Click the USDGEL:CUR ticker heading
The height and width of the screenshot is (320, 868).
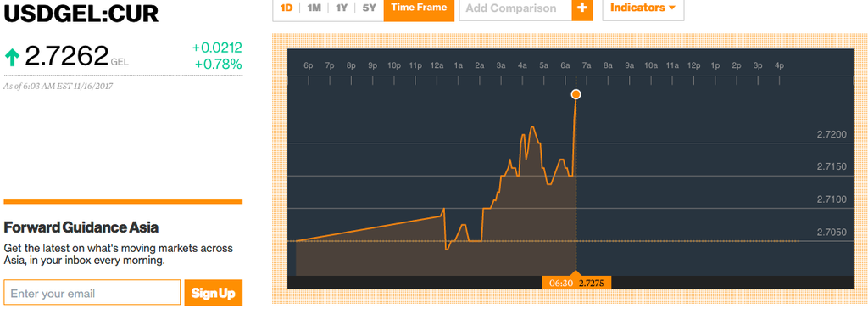point(81,14)
